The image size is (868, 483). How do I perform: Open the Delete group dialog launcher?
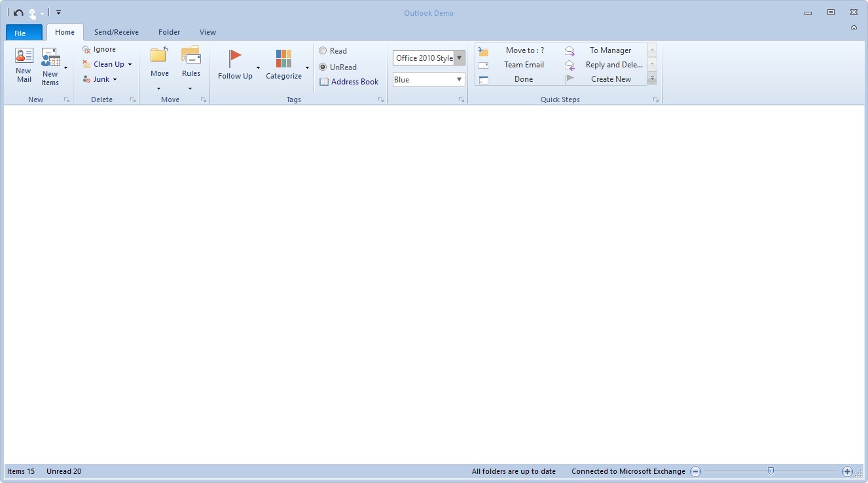point(133,99)
